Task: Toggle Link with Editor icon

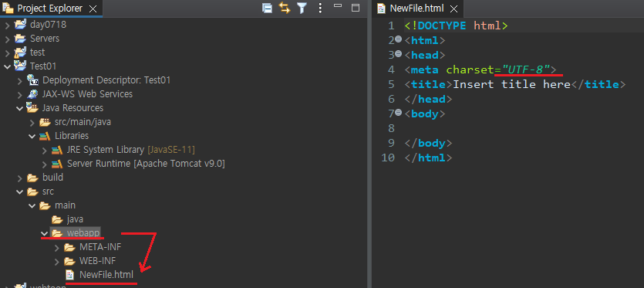Action: pos(285,8)
